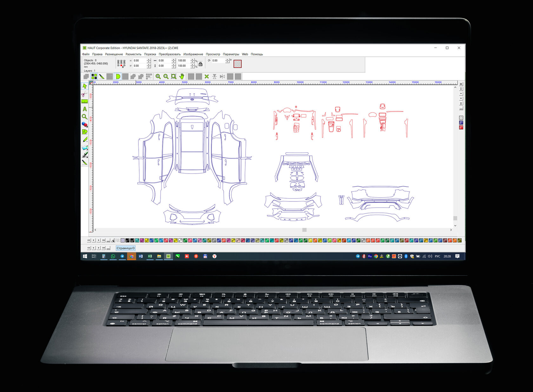533x392 pixels.
Task: Open the Файл menu
Action: click(x=86, y=54)
